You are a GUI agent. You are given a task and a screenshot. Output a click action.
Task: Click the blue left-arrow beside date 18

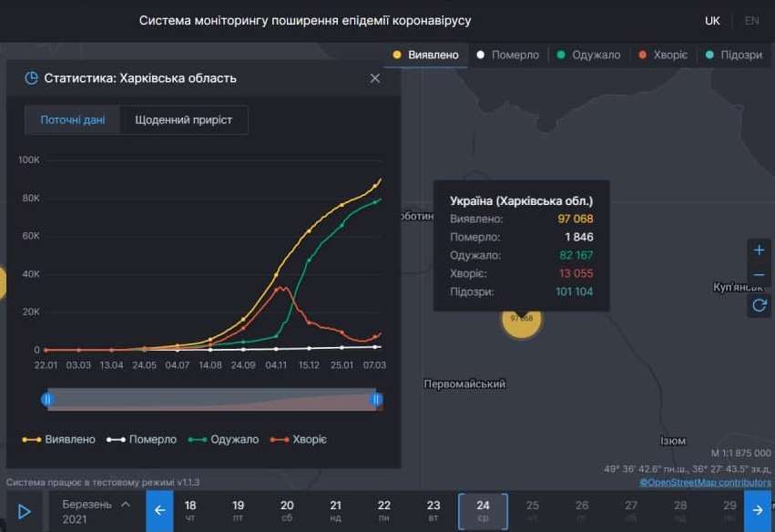pos(158,510)
